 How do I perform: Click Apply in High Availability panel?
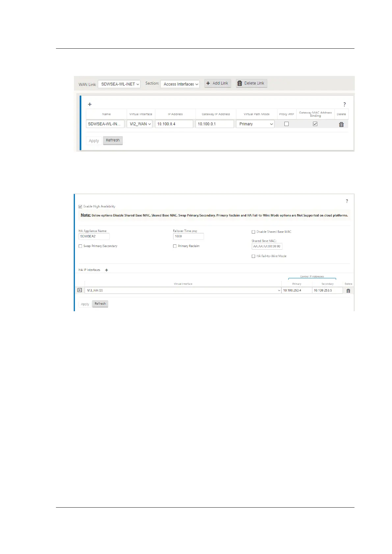(85, 304)
